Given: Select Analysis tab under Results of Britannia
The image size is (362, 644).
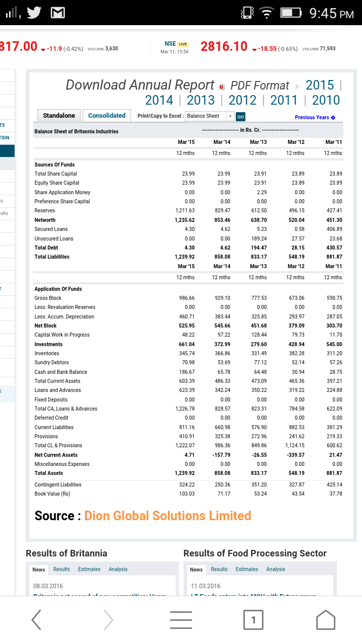Looking at the screenshot, I should click(118, 570).
